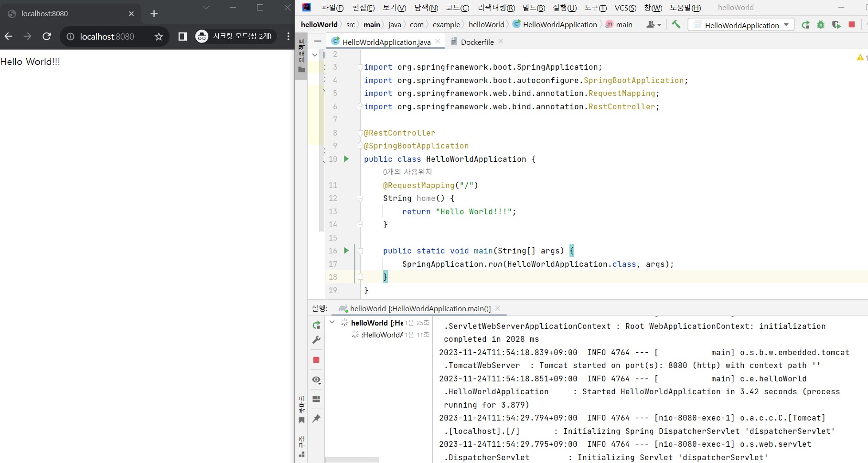The width and height of the screenshot is (868, 463).
Task: Click helloWorld project root in breadcrumb
Action: pos(319,24)
